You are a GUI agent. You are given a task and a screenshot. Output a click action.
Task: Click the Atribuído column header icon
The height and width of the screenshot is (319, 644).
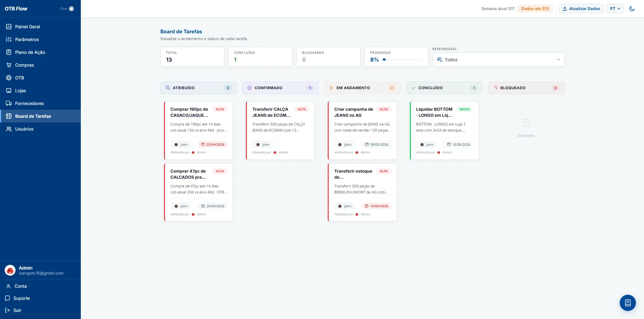168,88
